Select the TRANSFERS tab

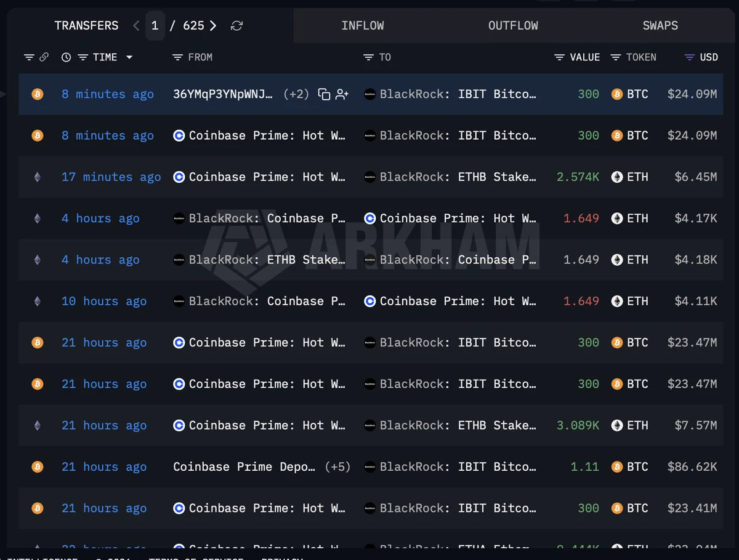coord(86,26)
